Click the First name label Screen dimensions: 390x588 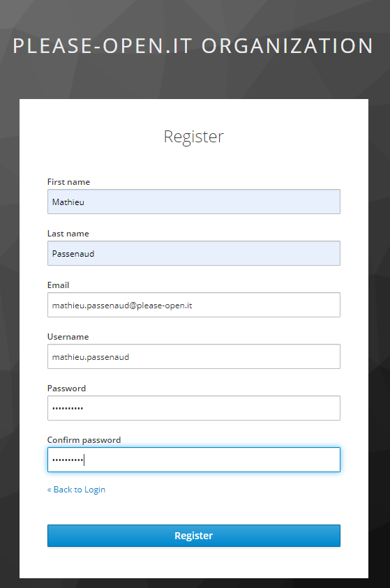(68, 182)
